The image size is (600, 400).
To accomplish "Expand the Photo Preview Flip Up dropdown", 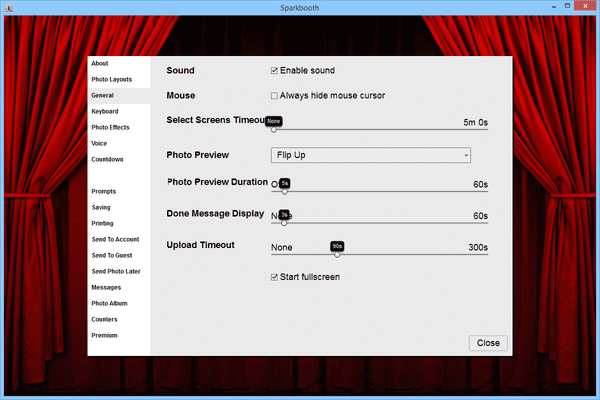I will coord(370,155).
